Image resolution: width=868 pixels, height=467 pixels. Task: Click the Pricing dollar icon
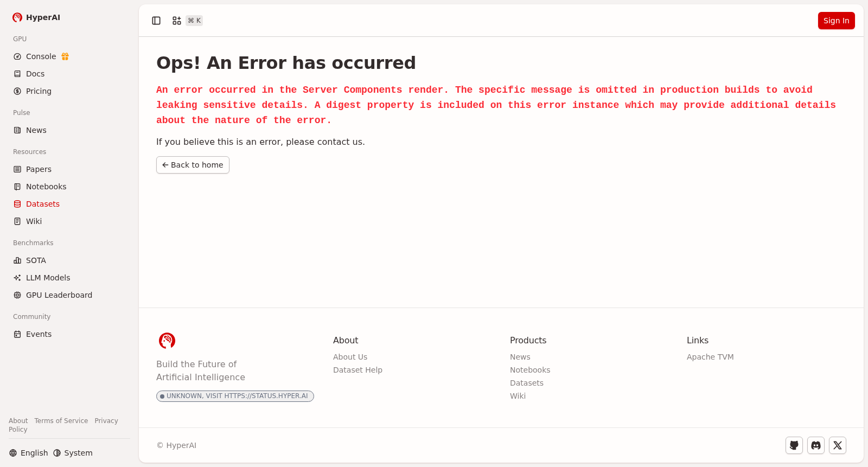[x=17, y=91]
